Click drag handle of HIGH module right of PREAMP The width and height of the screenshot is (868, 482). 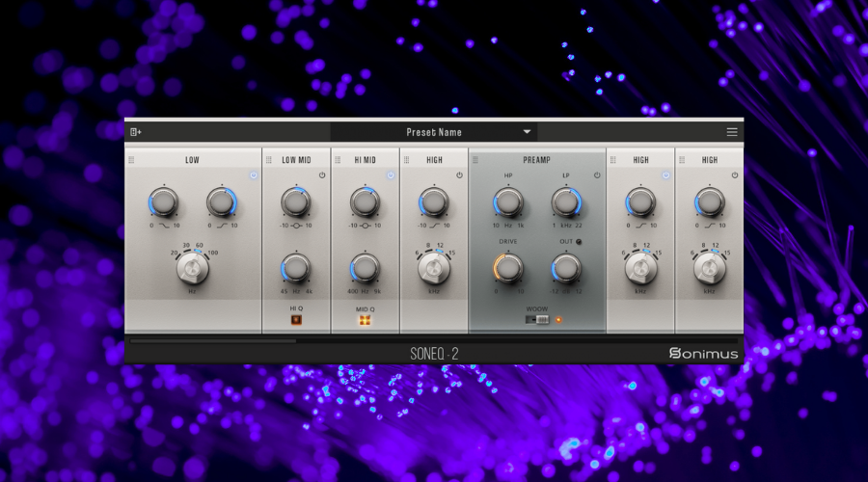point(612,160)
